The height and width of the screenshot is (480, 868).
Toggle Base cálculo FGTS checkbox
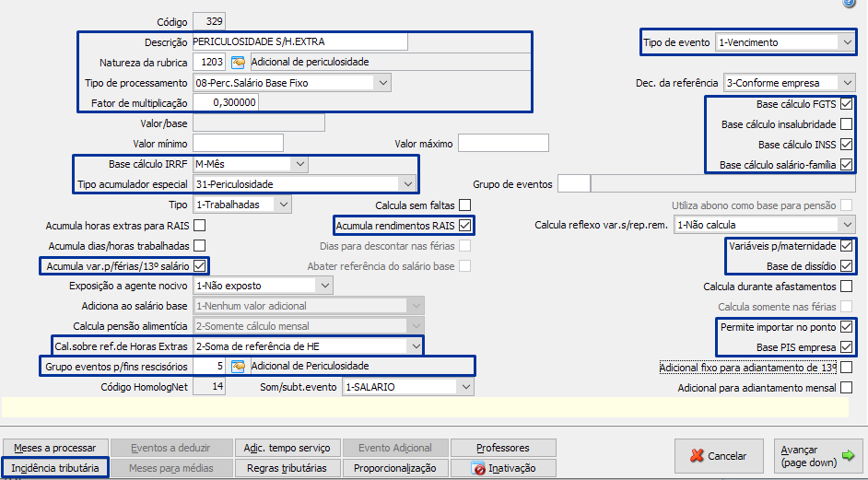point(846,104)
